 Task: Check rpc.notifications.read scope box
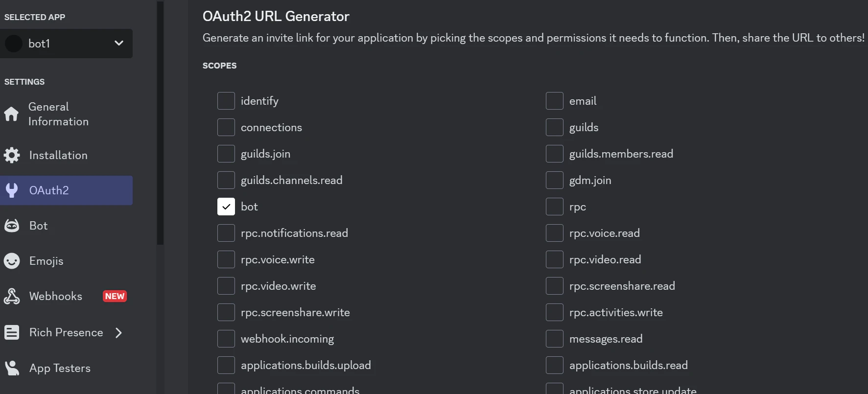226,233
